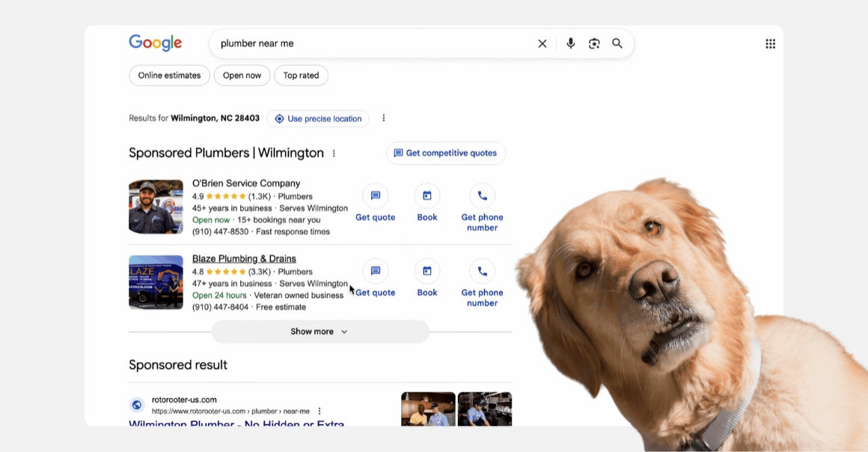Open Google Lens image search
The height and width of the screenshot is (452, 868).
pyautogui.click(x=594, y=43)
